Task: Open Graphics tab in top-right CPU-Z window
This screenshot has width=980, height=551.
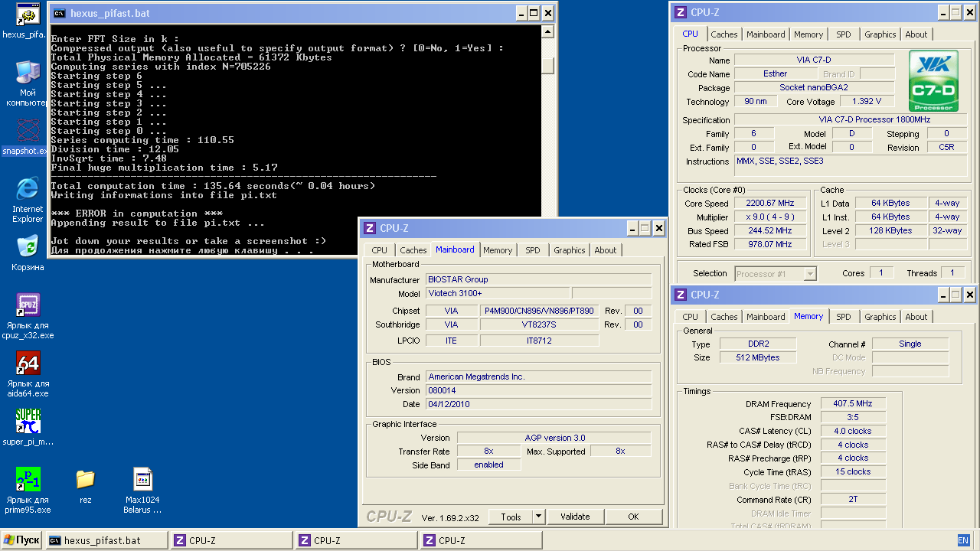Action: (x=880, y=34)
